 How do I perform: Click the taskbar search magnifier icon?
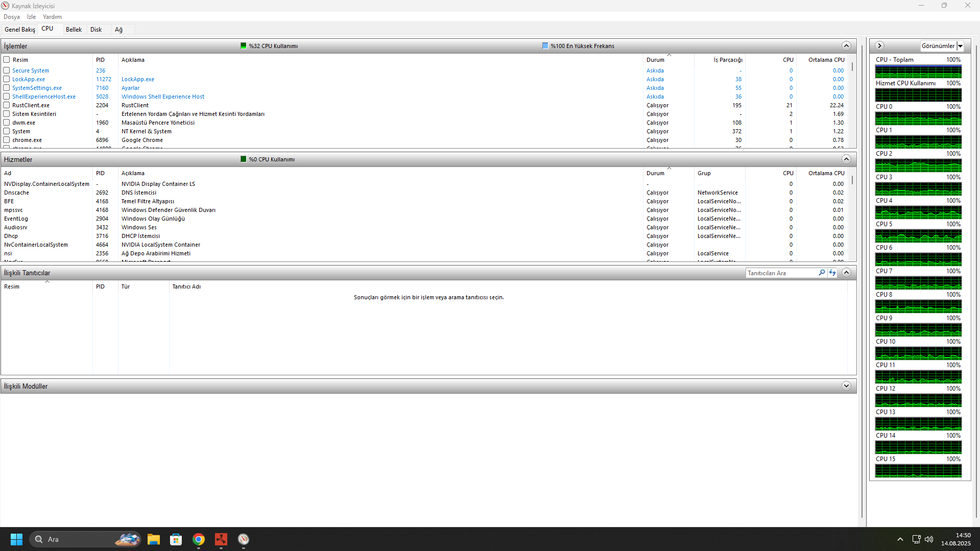click(x=39, y=539)
